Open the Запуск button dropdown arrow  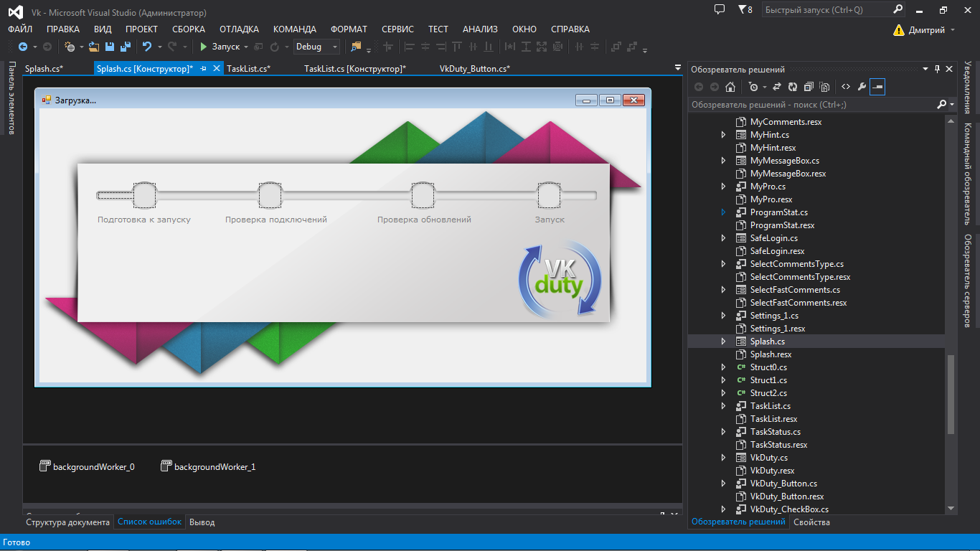point(246,47)
